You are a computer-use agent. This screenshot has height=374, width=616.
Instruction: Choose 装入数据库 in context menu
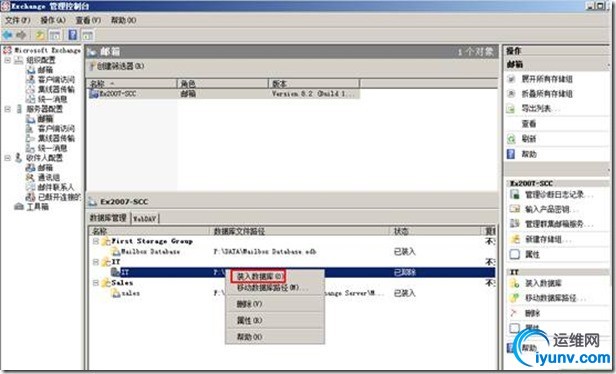tap(259, 277)
